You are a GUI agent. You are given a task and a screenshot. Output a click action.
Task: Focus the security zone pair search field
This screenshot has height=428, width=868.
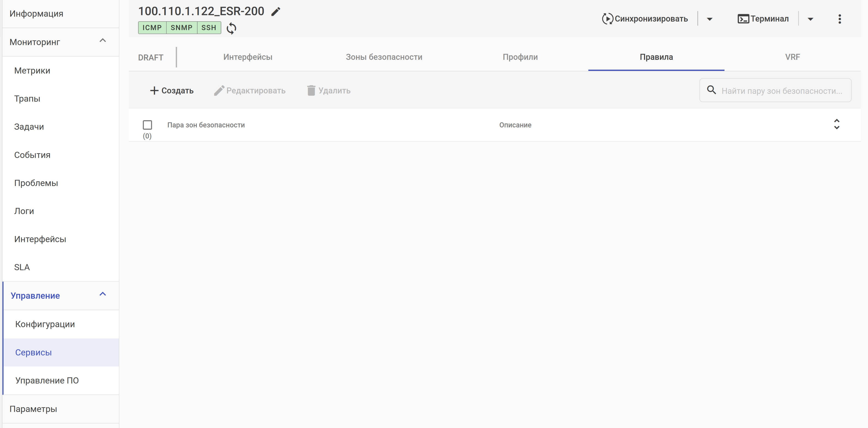(x=782, y=91)
